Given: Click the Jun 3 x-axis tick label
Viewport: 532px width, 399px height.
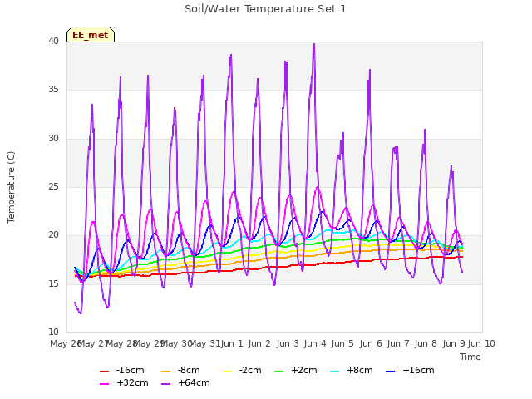Looking at the screenshot, I should [x=288, y=343].
